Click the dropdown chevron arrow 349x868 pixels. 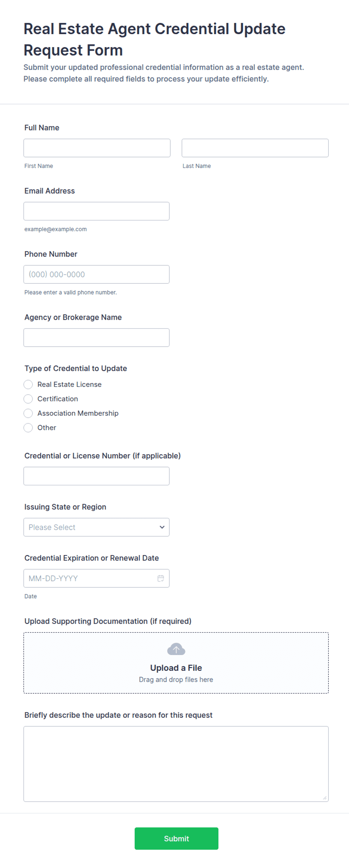pos(162,527)
